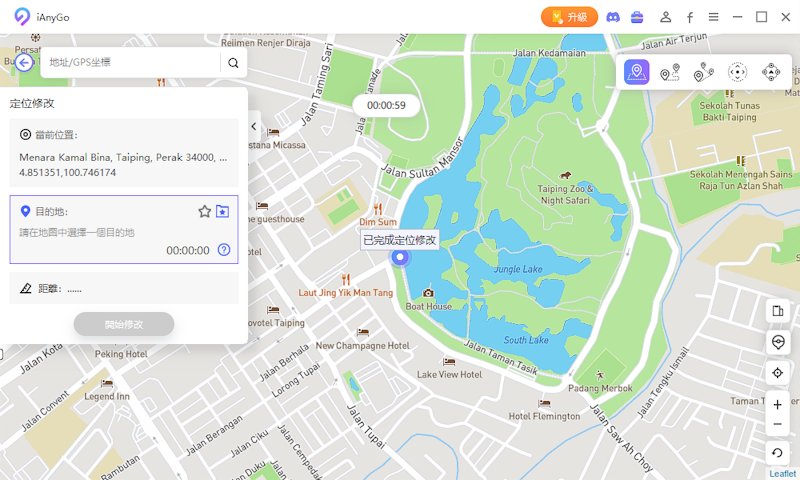Focus the 地址/GPS坐標 search field
Viewport: 800px width, 480px height.
coord(130,62)
